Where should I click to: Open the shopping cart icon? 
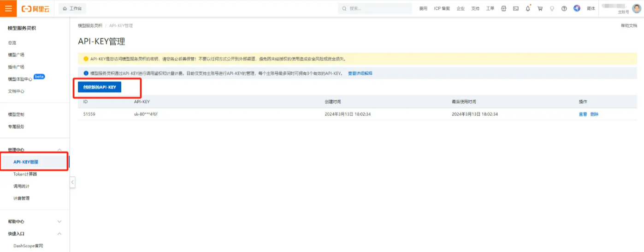click(x=540, y=8)
